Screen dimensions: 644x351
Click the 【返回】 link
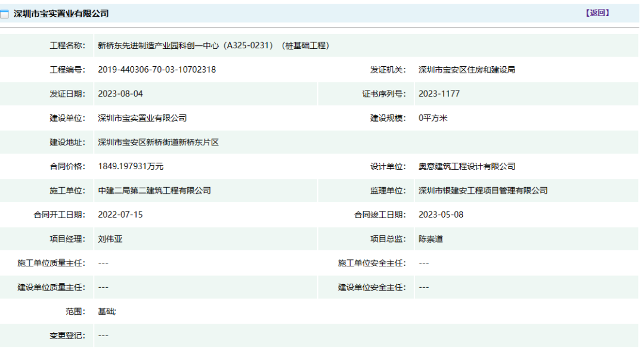[x=597, y=13]
